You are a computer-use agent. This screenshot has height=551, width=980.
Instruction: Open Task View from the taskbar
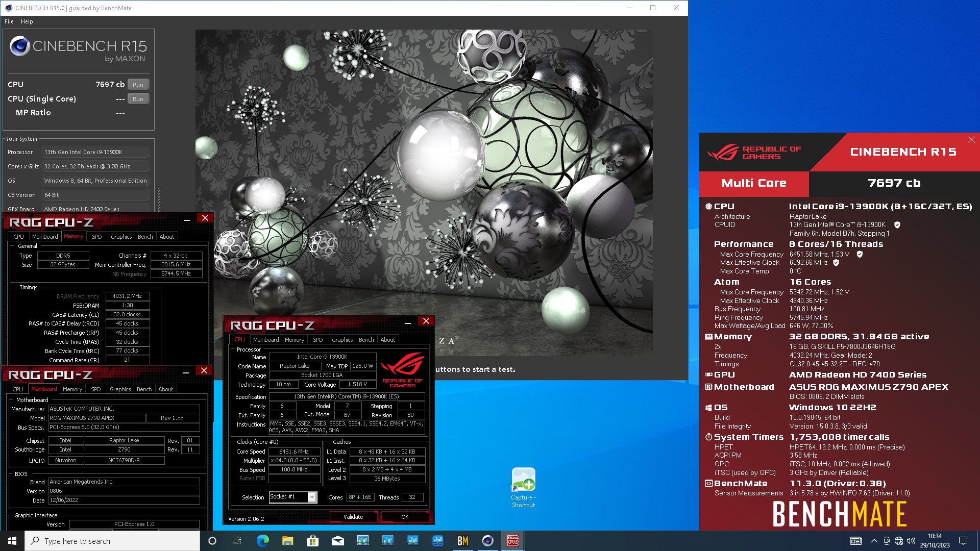pyautogui.click(x=236, y=541)
